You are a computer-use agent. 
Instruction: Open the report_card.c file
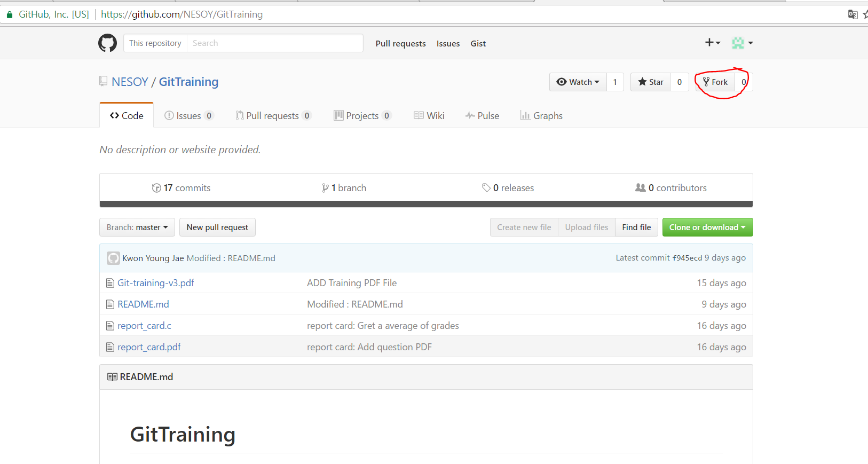click(x=144, y=326)
